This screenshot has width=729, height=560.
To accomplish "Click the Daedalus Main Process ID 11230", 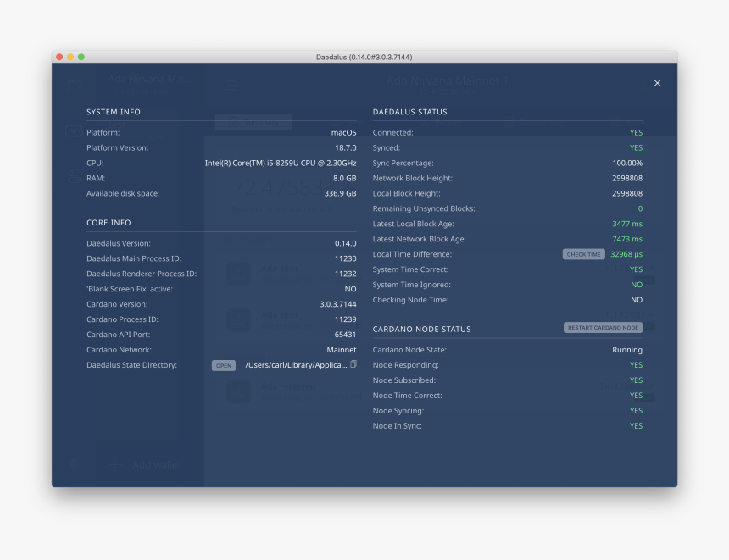I will (346, 258).
